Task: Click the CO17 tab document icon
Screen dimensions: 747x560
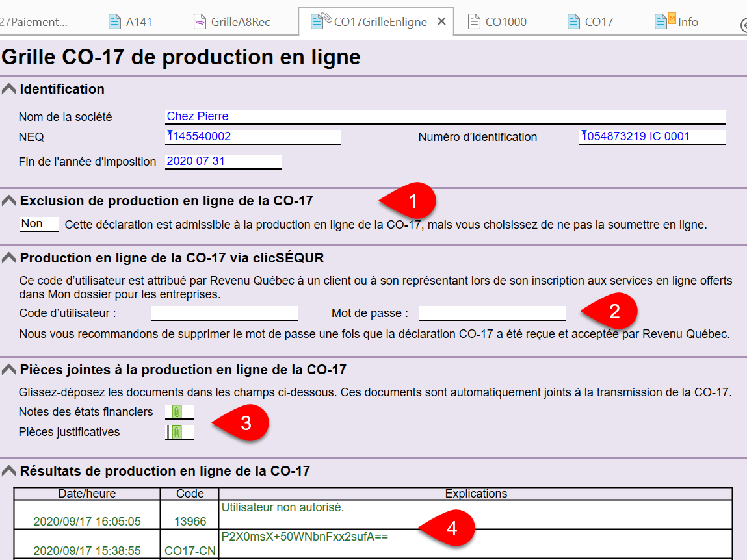Action: tap(573, 22)
